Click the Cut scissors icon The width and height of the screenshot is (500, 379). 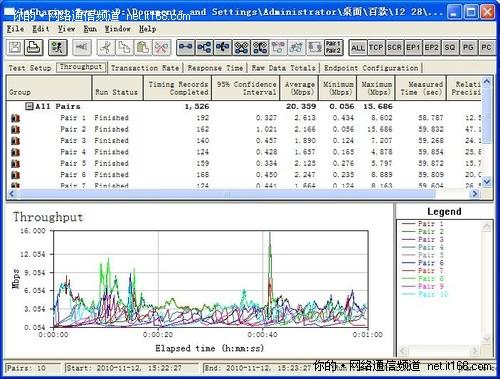coord(106,48)
